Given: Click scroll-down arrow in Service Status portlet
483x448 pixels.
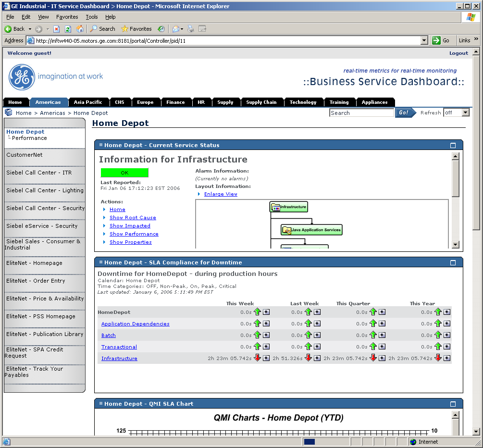Looking at the screenshot, I should 455,245.
